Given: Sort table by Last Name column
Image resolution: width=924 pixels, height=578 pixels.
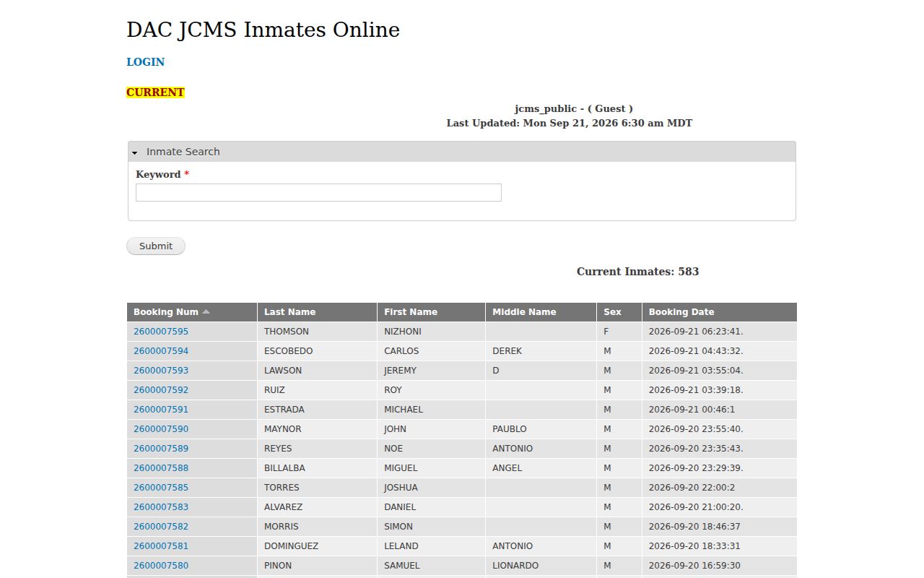Looking at the screenshot, I should coord(290,312).
